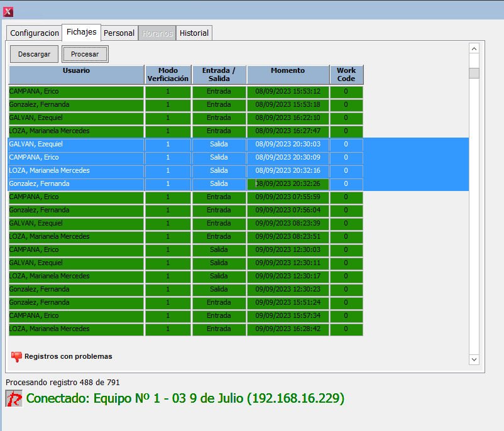Open the Personal tab

coord(119,33)
